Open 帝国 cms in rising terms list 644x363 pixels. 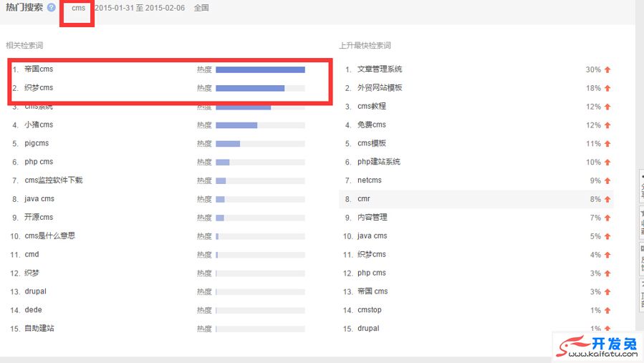pos(373,291)
